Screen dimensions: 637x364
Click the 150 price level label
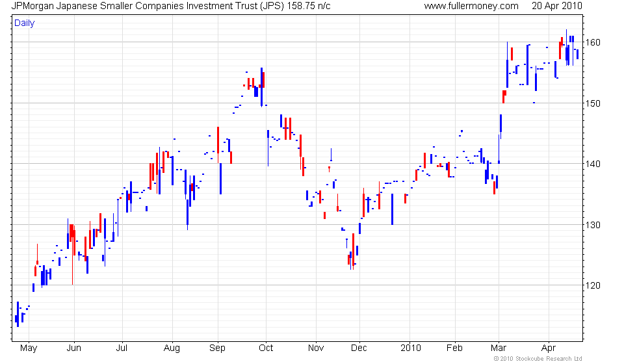(593, 103)
